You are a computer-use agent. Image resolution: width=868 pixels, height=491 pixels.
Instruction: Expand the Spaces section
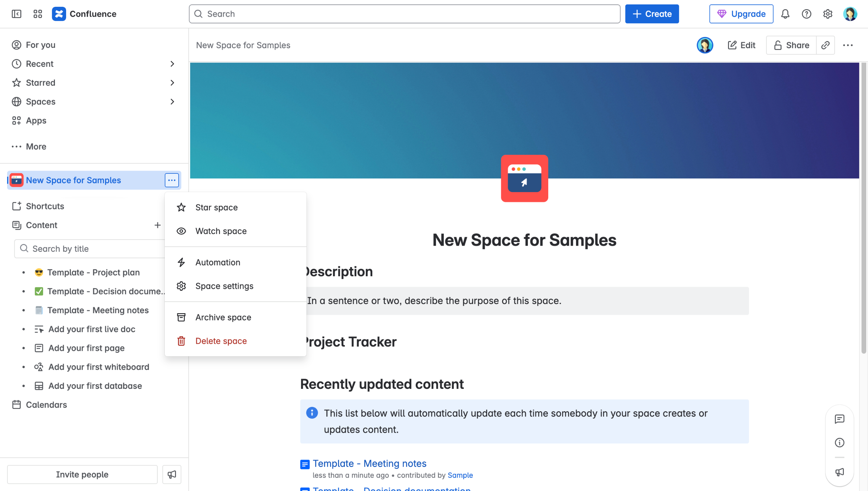pyautogui.click(x=172, y=101)
